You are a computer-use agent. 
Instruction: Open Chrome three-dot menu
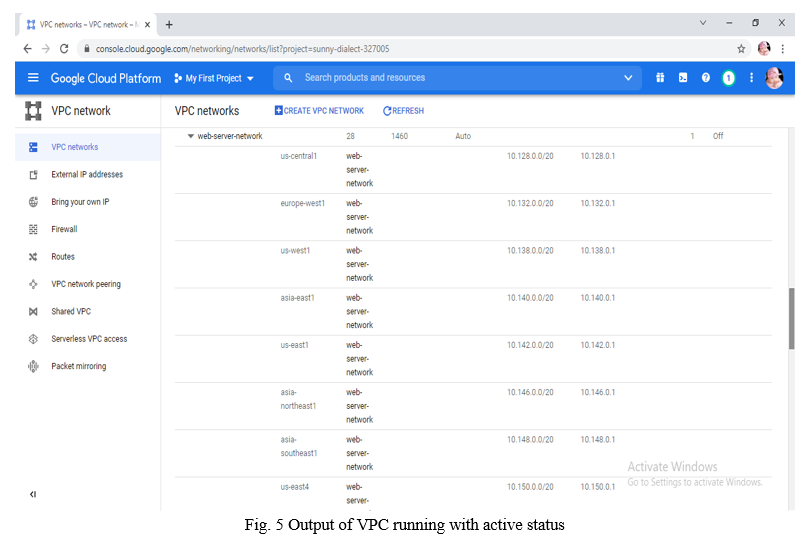[x=783, y=49]
